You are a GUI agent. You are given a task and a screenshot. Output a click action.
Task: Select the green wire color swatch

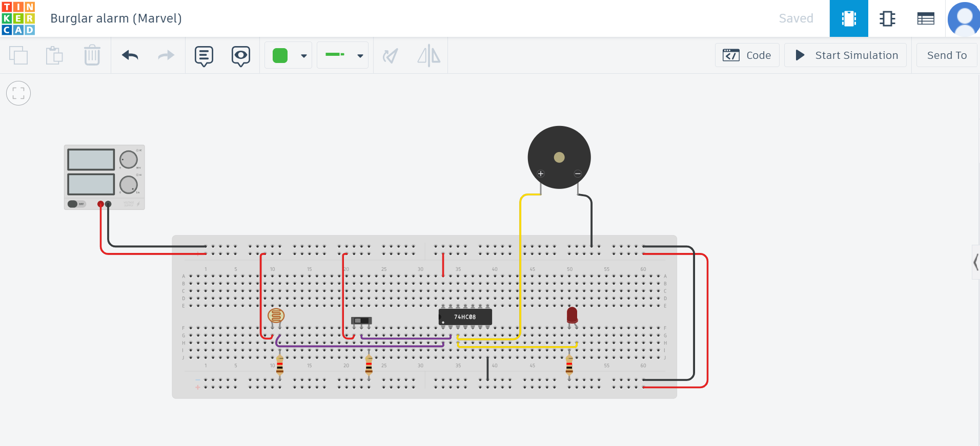[280, 55]
